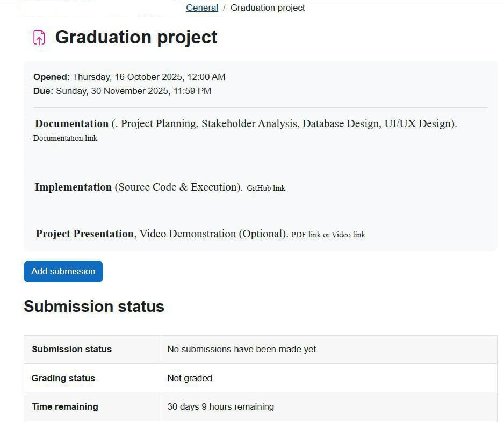Click the bold Documentation heading text
The height and width of the screenshot is (422, 504).
[x=71, y=123]
